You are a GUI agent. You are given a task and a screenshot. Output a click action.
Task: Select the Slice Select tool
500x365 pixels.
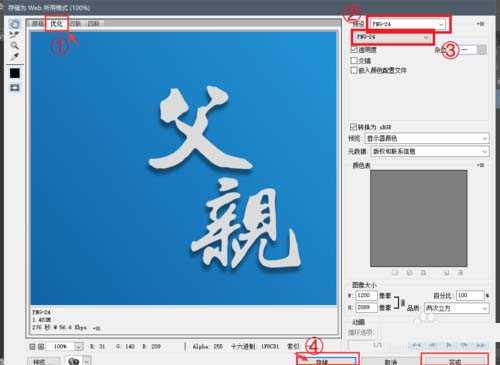14,35
